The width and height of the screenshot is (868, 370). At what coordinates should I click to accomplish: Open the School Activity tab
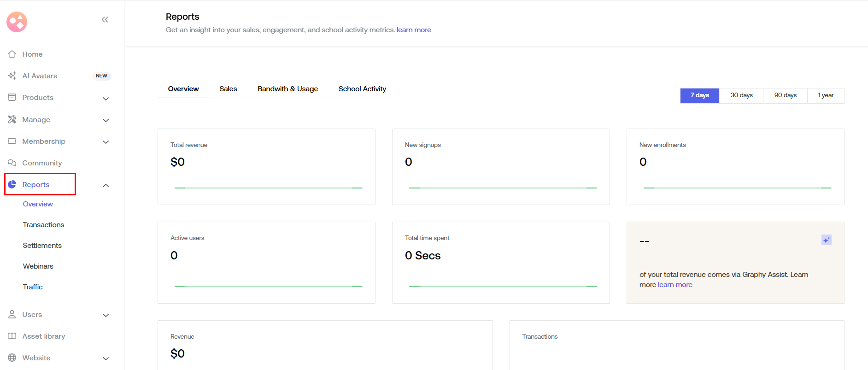(x=362, y=89)
